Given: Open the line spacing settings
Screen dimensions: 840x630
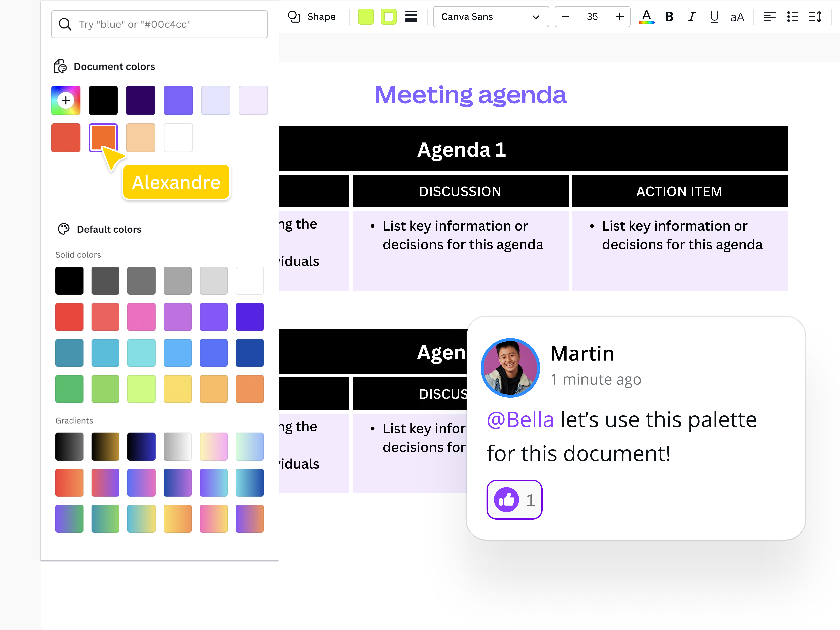Looking at the screenshot, I should pos(815,17).
